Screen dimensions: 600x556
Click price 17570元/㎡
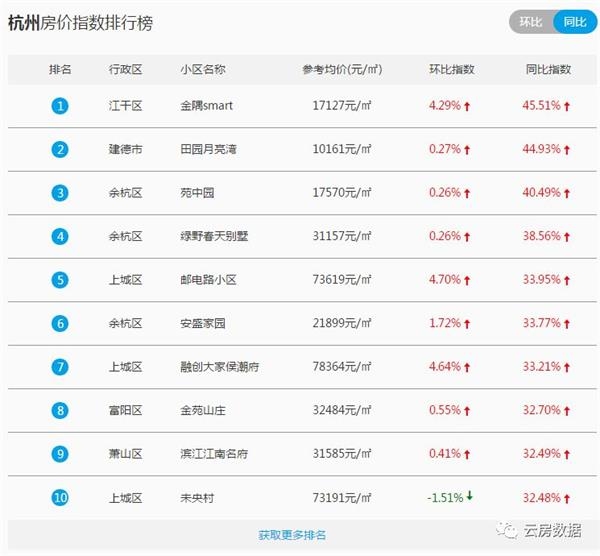pyautogui.click(x=342, y=192)
